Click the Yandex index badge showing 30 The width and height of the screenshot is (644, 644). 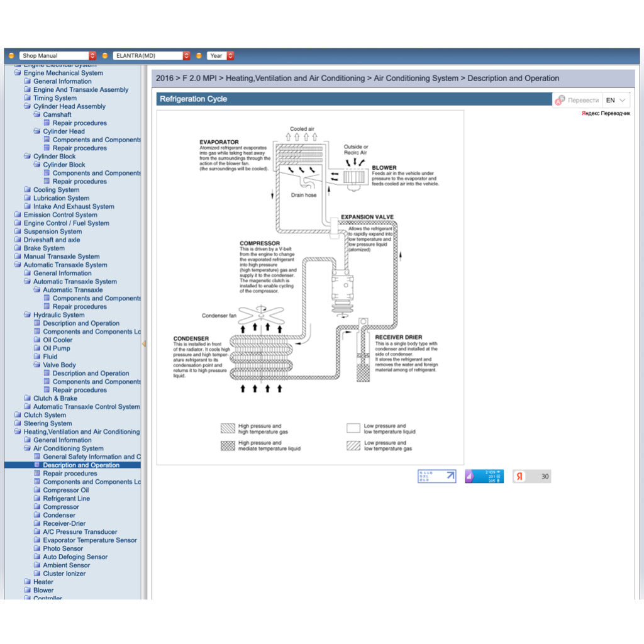(x=531, y=476)
